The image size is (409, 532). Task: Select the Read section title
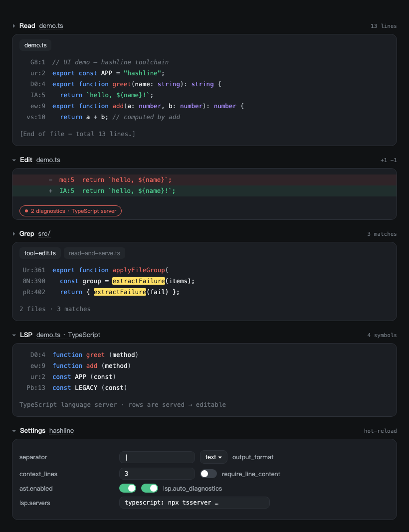[x=27, y=26]
